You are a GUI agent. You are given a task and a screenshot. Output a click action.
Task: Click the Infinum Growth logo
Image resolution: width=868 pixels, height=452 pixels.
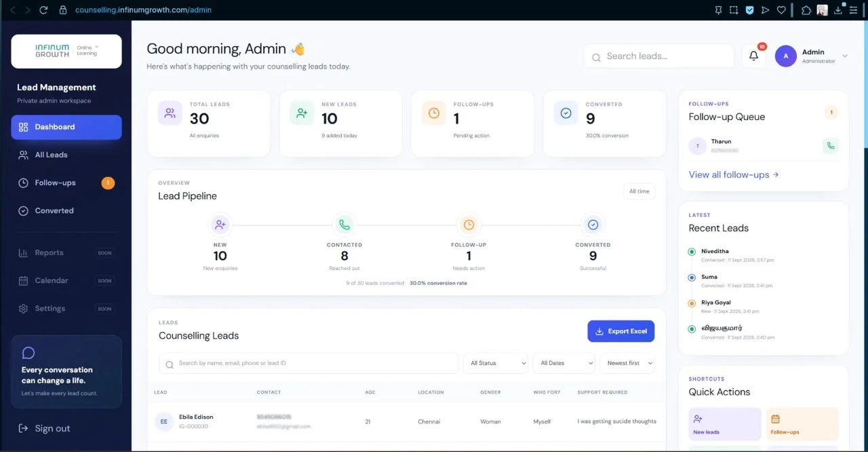point(66,52)
